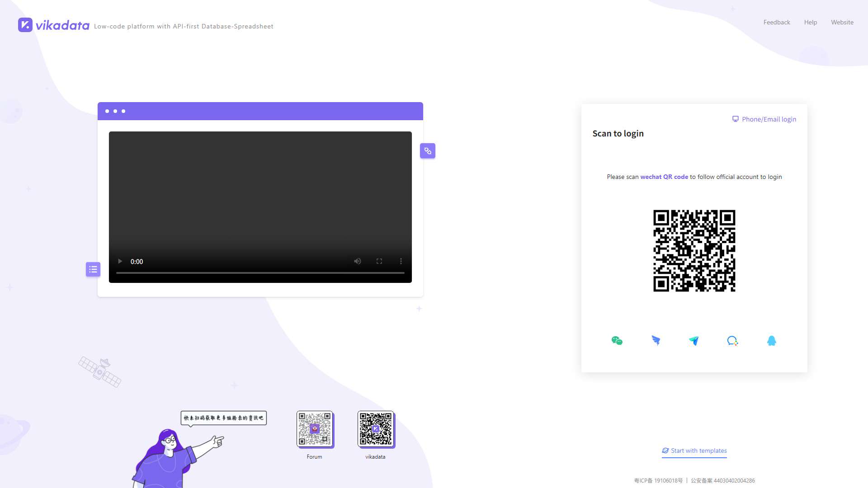Screen dimensions: 868x488
Task: Click the purple list icon beside the video
Action: click(93, 269)
